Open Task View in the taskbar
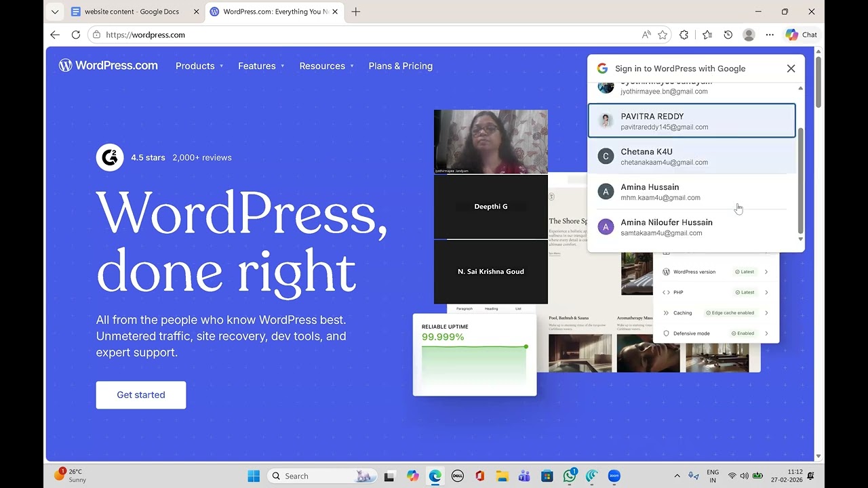The width and height of the screenshot is (868, 488). 389,476
